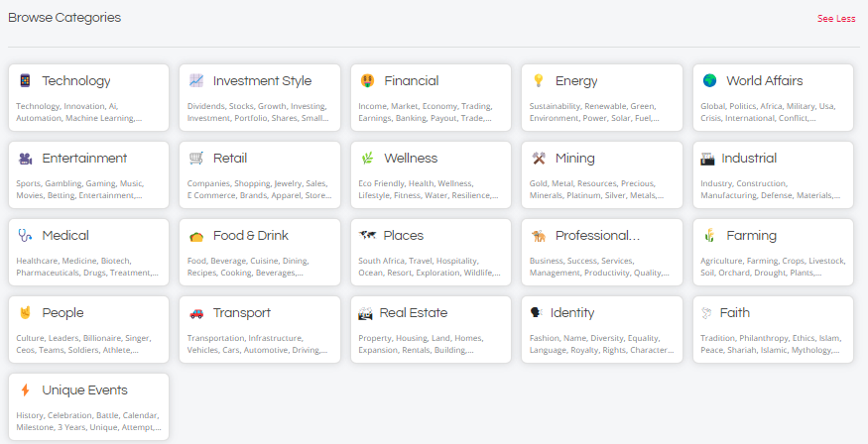Click the stethoscope icon beside Medical
Viewport: 868px width, 444px height.
pyautogui.click(x=25, y=236)
